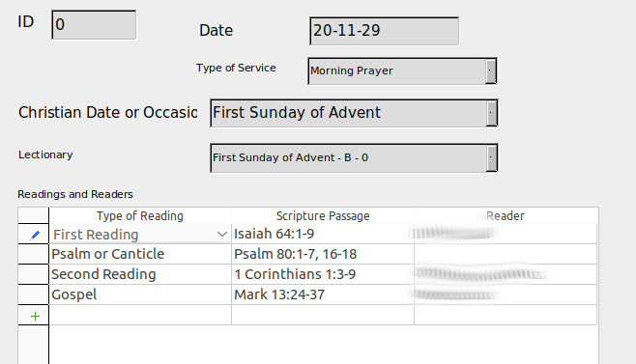Screen dimensions: 636x364
Task: Click the empty Reader cell for Psalm row
Action: (506, 254)
